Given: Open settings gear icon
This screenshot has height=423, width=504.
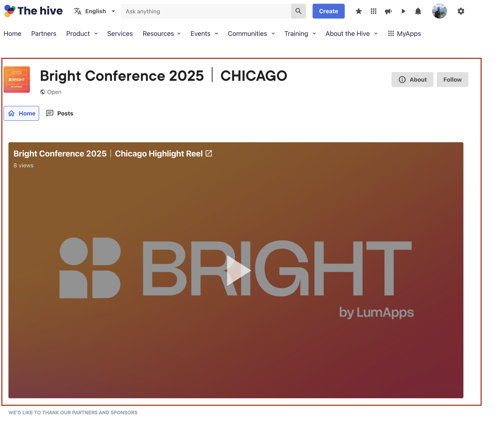Looking at the screenshot, I should tap(461, 11).
